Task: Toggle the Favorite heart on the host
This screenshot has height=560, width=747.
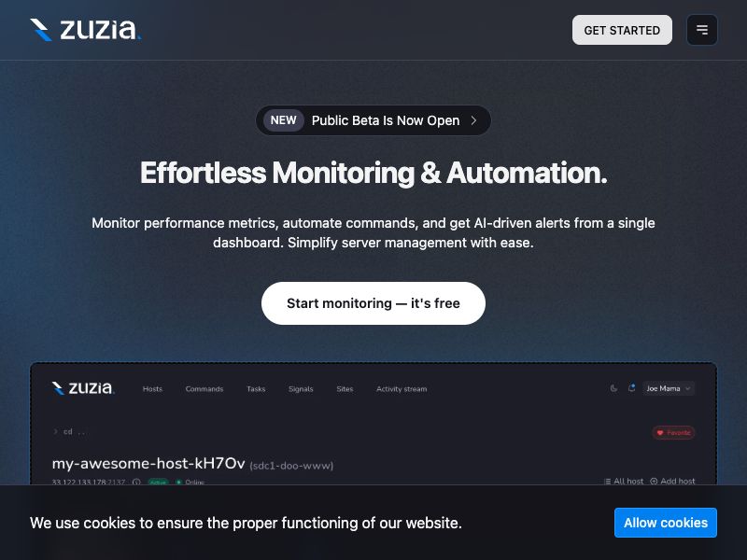Action: click(x=673, y=432)
